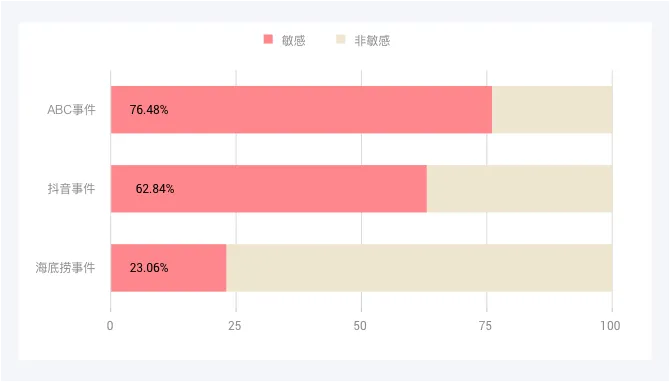Click the beige 非敏感 legend swatch

coord(341,39)
